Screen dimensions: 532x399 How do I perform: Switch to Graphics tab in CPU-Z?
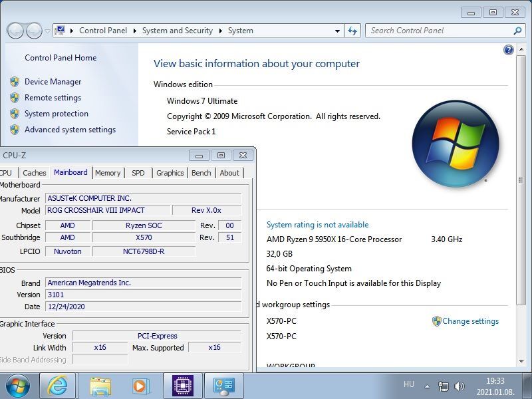click(x=170, y=173)
